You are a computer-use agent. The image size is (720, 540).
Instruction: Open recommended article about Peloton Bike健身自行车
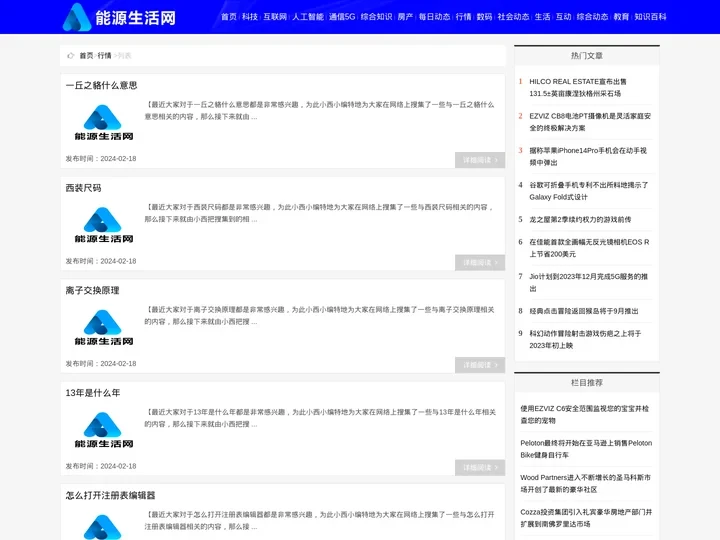[586, 449]
